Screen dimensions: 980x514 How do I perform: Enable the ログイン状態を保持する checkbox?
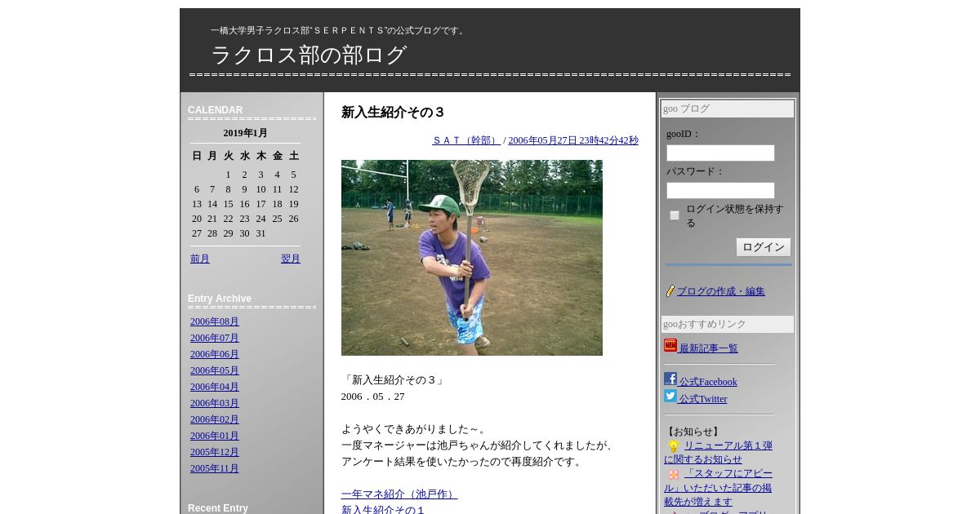pos(675,215)
